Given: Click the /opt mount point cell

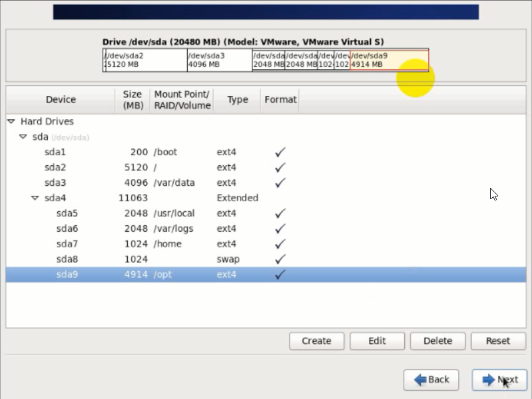Looking at the screenshot, I should pyautogui.click(x=163, y=274).
